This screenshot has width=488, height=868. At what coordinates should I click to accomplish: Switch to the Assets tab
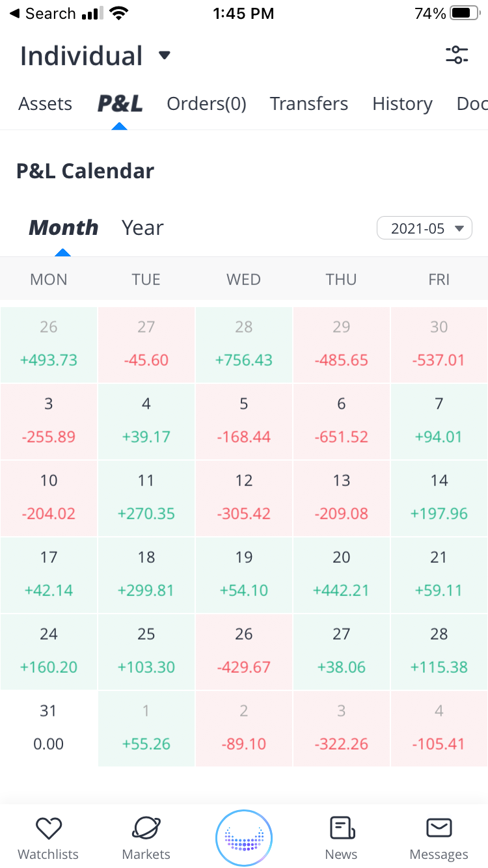tap(45, 104)
